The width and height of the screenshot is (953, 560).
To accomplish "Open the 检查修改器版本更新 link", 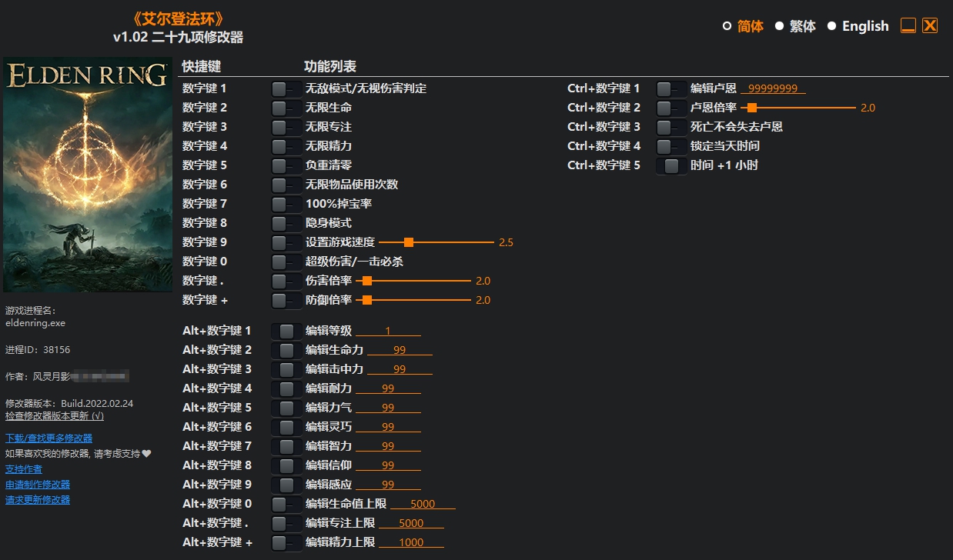I will click(x=54, y=415).
